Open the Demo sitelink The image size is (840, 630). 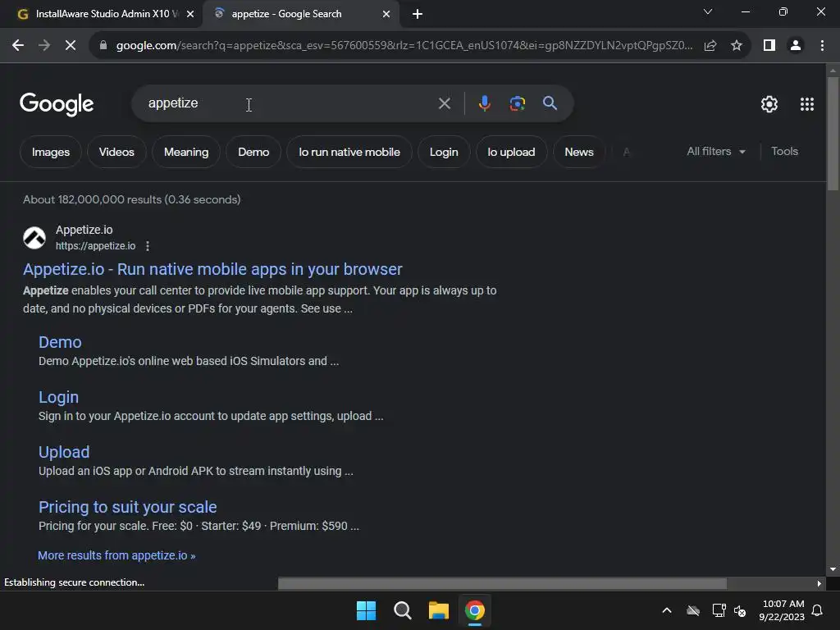tap(60, 342)
